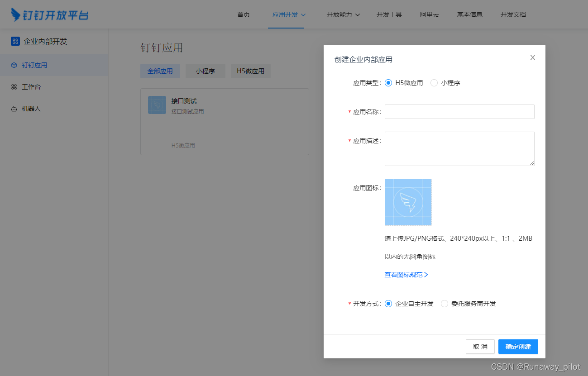The image size is (588, 376).
Task: Click the 接口测试应用 description text
Action: (x=187, y=111)
